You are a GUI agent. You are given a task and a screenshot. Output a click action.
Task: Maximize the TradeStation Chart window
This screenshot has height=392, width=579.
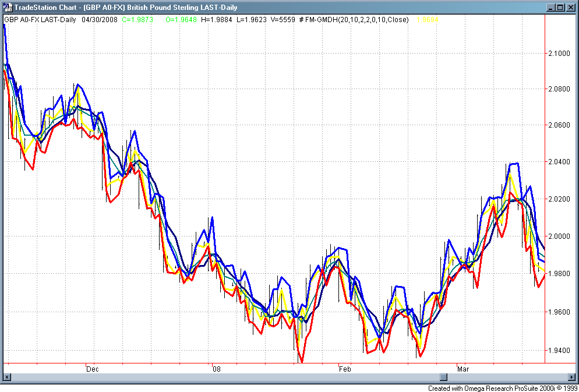tap(560, 8)
